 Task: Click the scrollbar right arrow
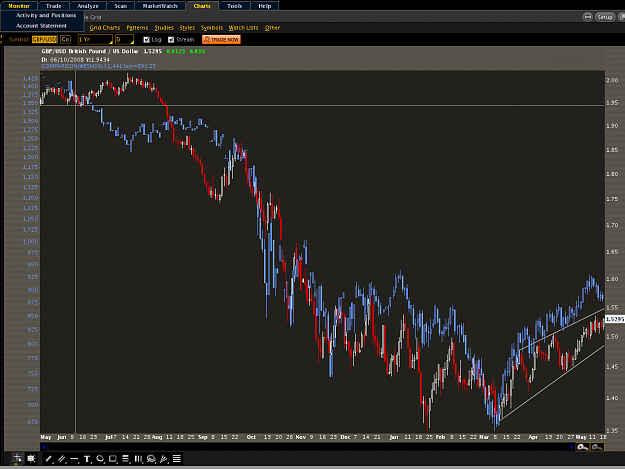[572, 447]
